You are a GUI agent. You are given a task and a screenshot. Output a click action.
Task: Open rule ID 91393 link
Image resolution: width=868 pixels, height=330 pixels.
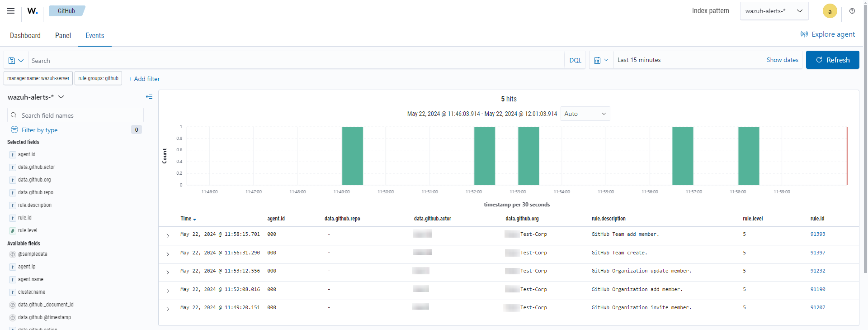pos(817,234)
